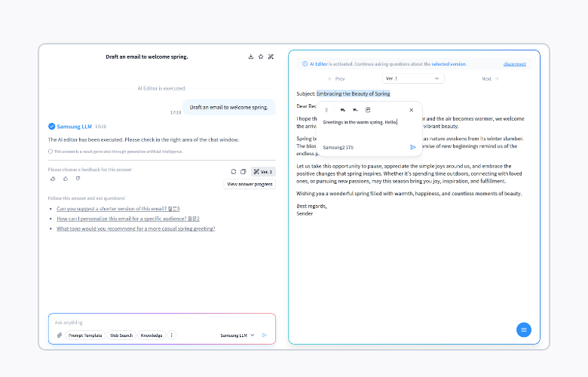
Task: Regenerate the answer with refresh icon
Action: pyautogui.click(x=234, y=172)
